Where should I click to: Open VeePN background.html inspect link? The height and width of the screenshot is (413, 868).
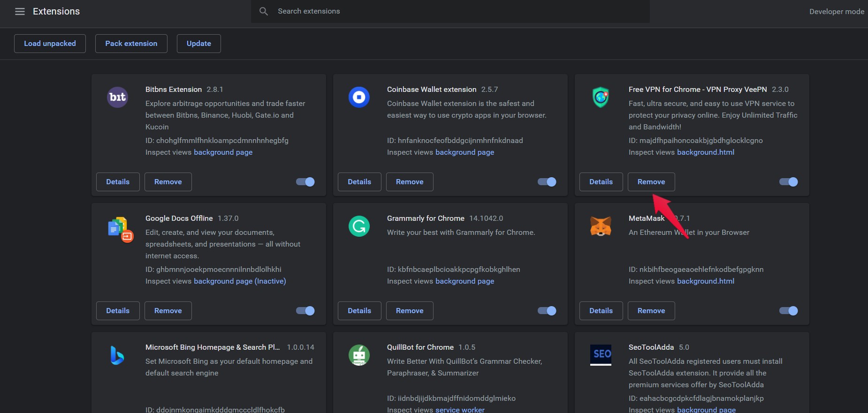coord(706,152)
